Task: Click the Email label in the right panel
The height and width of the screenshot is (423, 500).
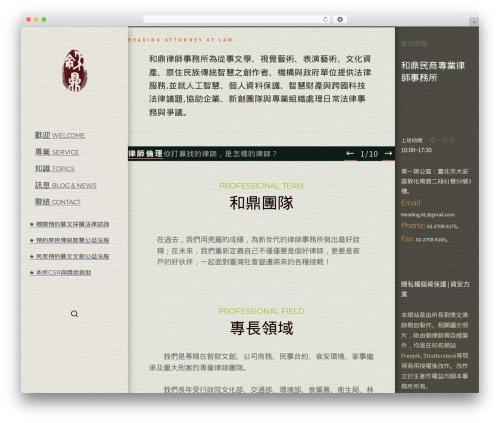Action: [x=411, y=203]
